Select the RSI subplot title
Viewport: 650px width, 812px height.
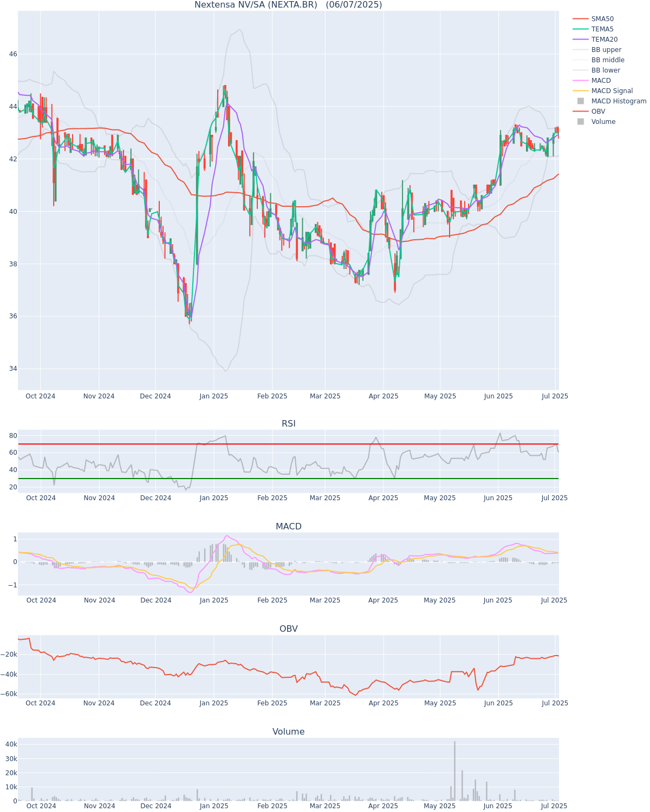(289, 423)
